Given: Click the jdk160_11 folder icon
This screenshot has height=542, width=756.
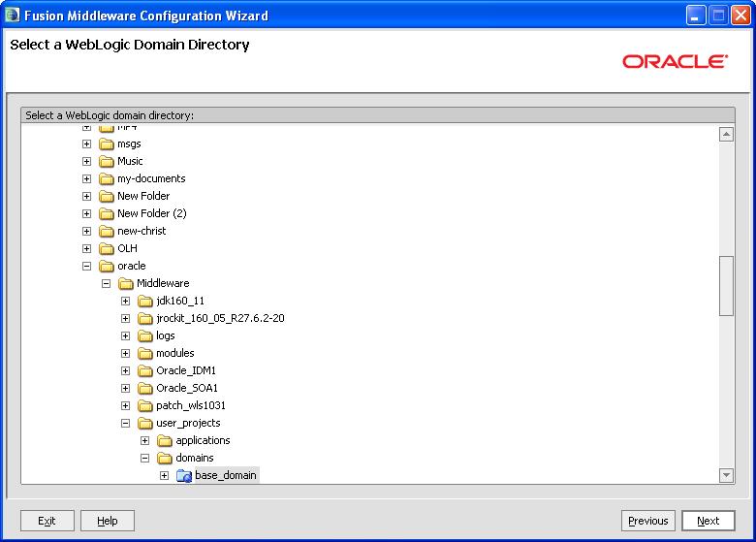Looking at the screenshot, I should pos(144,302).
